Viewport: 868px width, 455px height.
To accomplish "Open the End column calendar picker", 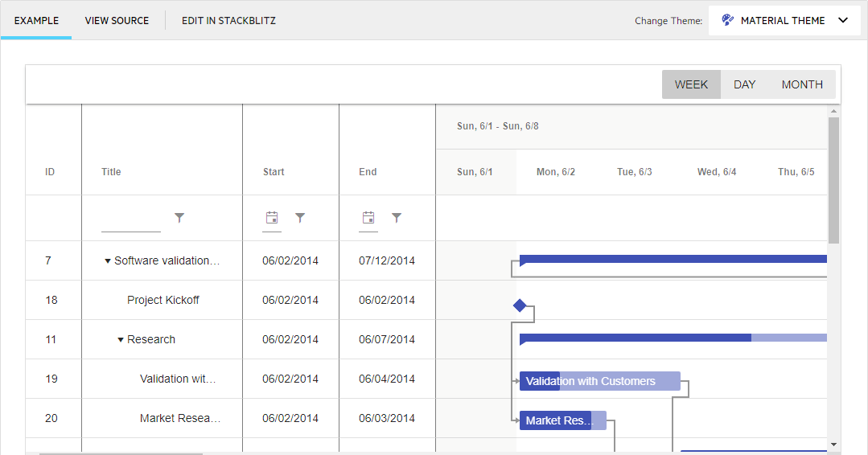I will [x=368, y=218].
